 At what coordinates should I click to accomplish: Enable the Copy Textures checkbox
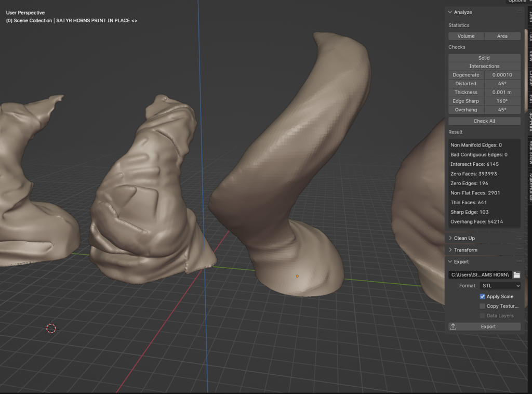tap(483, 306)
